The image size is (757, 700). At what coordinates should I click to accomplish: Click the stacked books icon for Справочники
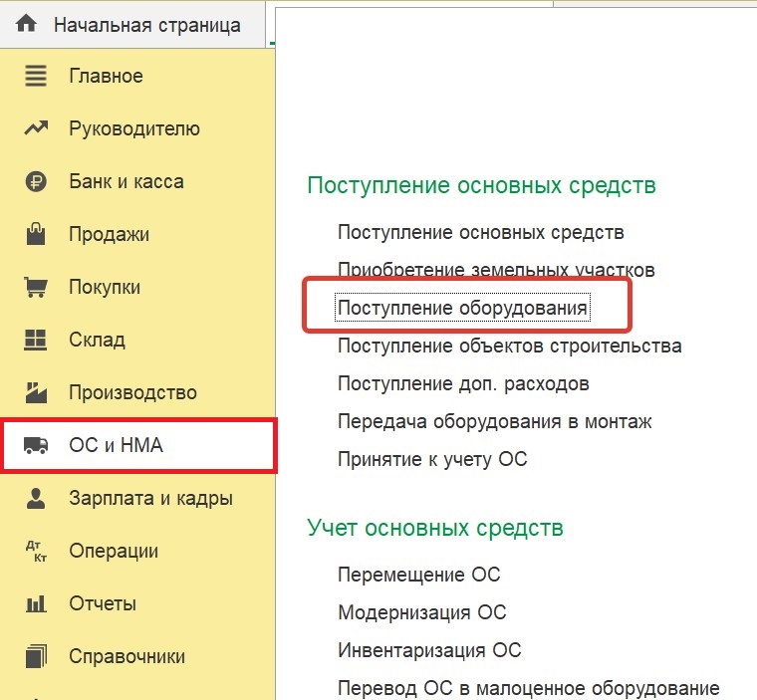pos(36,656)
